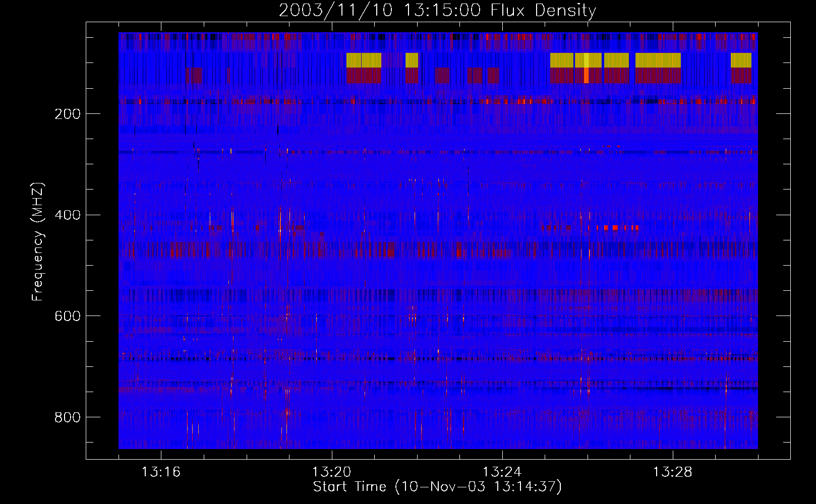Screen dimensions: 816x504
Task: Click the 800 frequency tick label
Action: pyautogui.click(x=68, y=417)
